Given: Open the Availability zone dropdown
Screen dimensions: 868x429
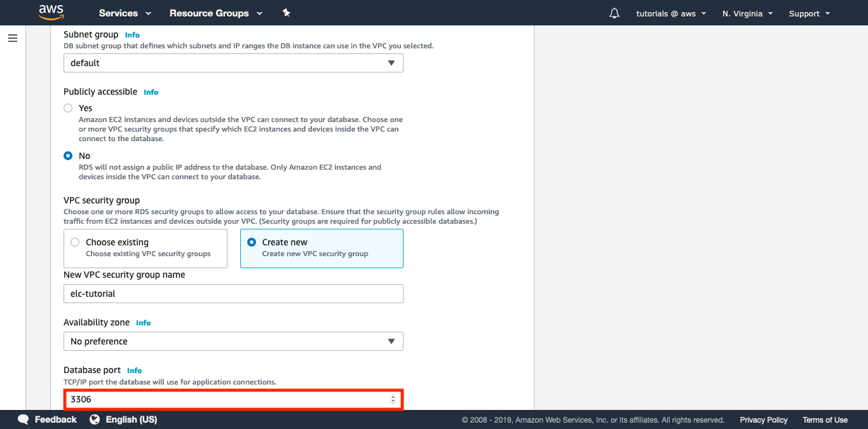Looking at the screenshot, I should 233,341.
